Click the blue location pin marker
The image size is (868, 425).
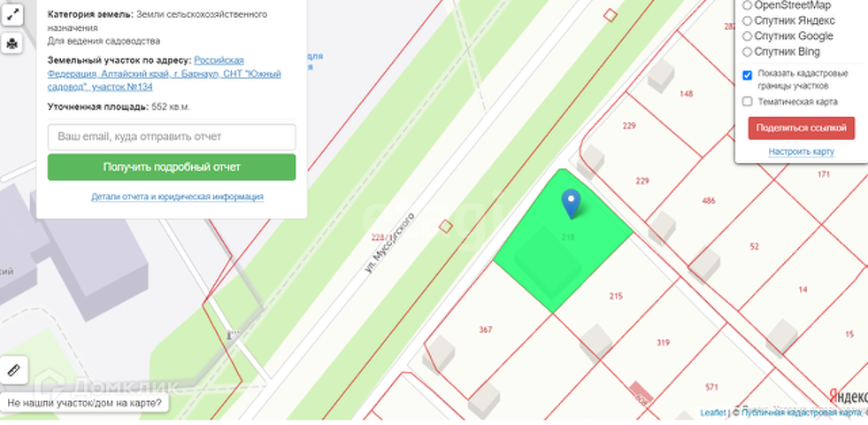[x=571, y=204]
